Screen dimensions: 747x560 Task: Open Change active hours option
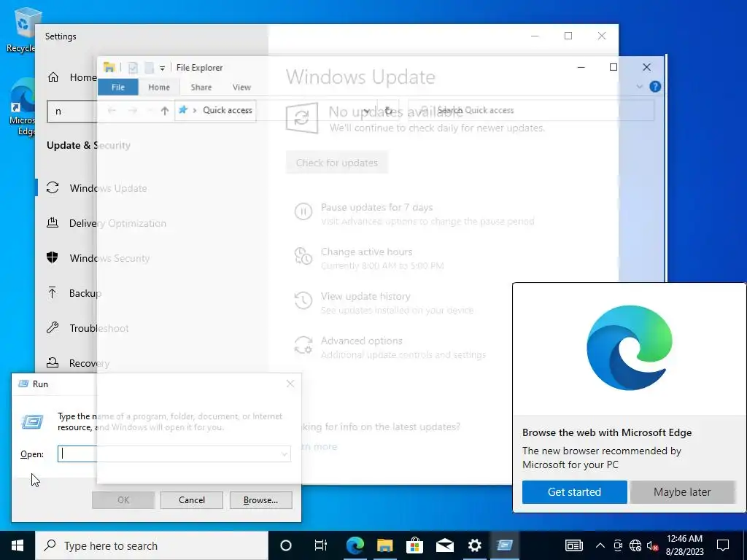369,258
